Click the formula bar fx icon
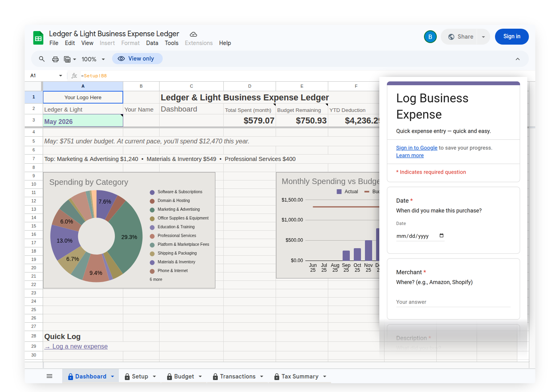Screen dimensions: 560x392 [x=74, y=76]
